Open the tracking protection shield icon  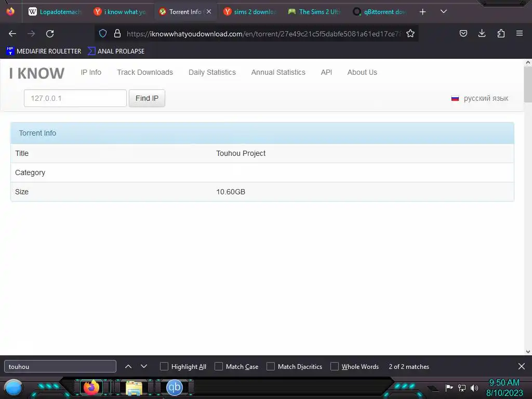pyautogui.click(x=103, y=33)
